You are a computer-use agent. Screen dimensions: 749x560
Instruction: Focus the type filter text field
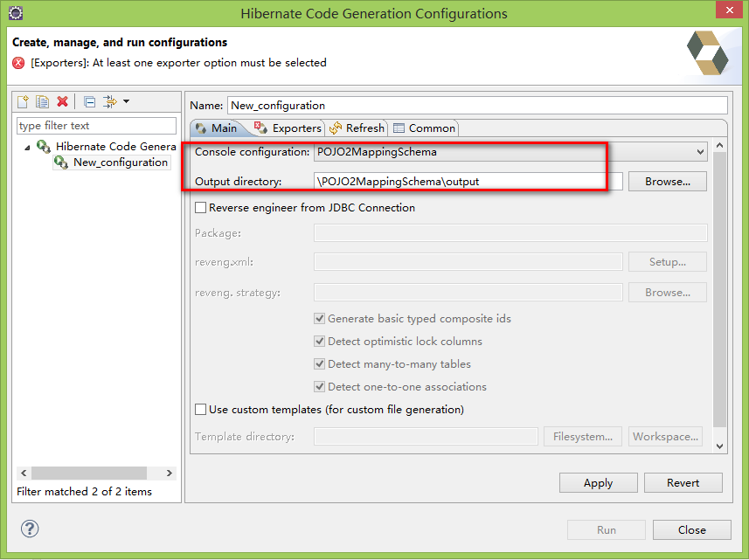coord(96,126)
